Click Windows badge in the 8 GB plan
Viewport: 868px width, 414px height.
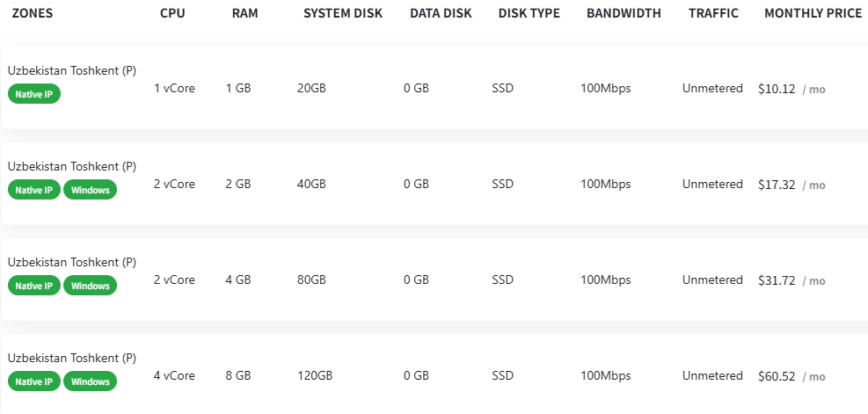(x=90, y=381)
